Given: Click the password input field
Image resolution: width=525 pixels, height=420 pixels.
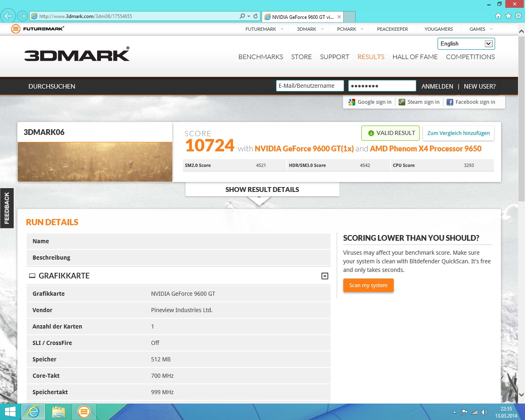Looking at the screenshot, I should 382,86.
